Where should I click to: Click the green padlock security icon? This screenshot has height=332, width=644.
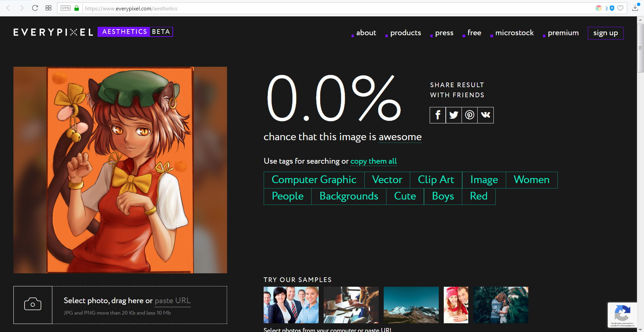[76, 8]
